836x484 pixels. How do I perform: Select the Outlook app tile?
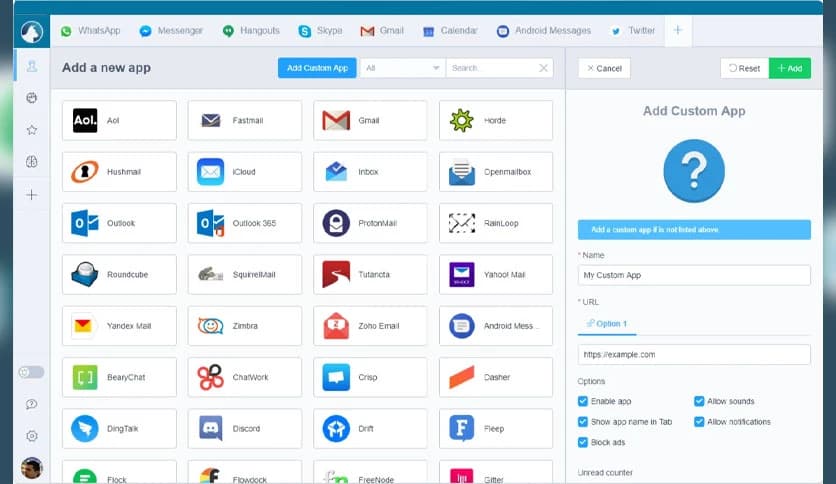(x=119, y=223)
